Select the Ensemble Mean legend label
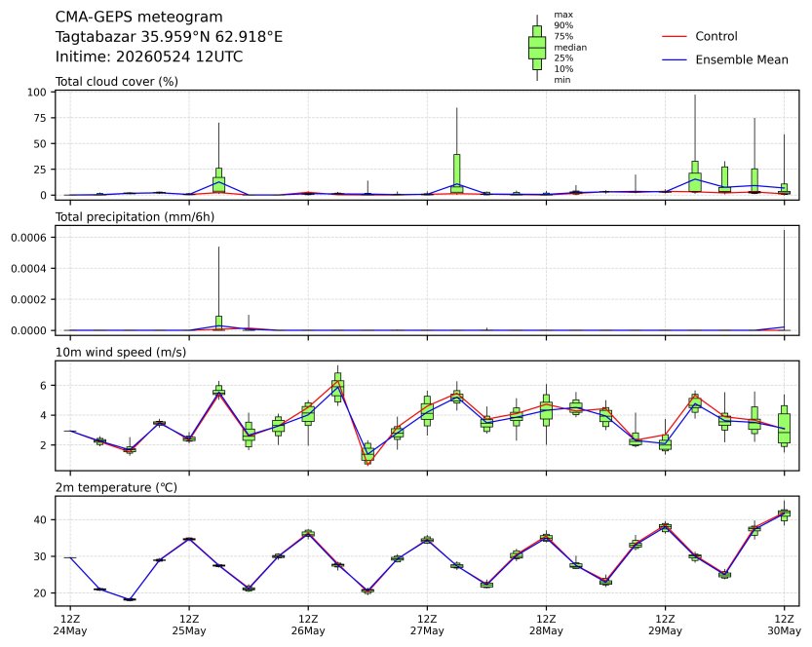The height and width of the screenshot is (647, 812). pyautogui.click(x=742, y=60)
